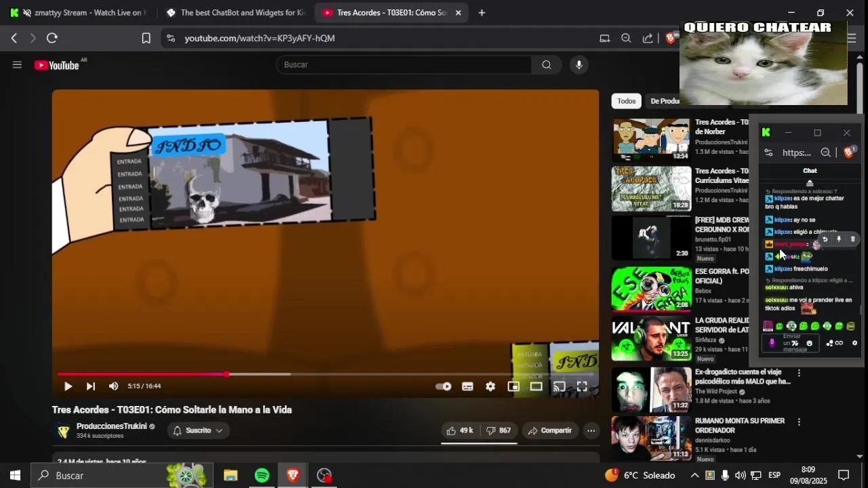Open YouTube hamburger guide menu
This screenshot has width=868, height=488.
click(x=17, y=65)
